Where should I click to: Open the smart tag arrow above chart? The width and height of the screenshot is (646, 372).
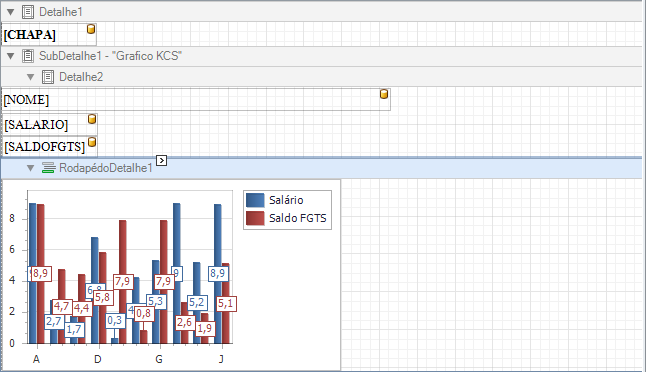click(x=162, y=160)
